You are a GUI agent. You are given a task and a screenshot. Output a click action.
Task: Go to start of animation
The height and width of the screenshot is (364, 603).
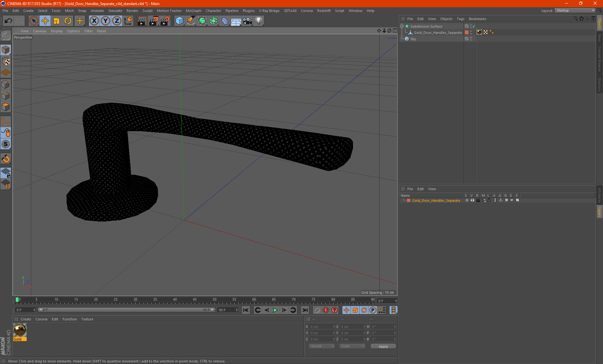pyautogui.click(x=246, y=310)
